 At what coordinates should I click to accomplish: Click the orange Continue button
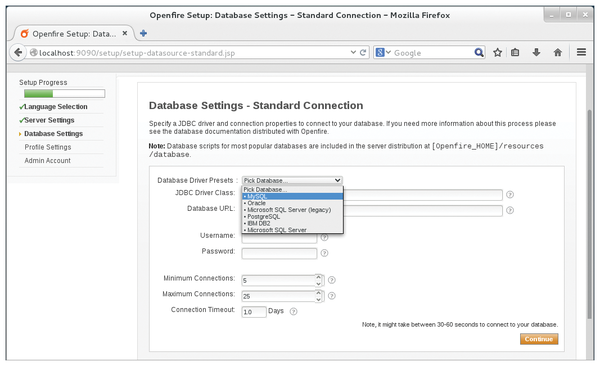tap(539, 339)
